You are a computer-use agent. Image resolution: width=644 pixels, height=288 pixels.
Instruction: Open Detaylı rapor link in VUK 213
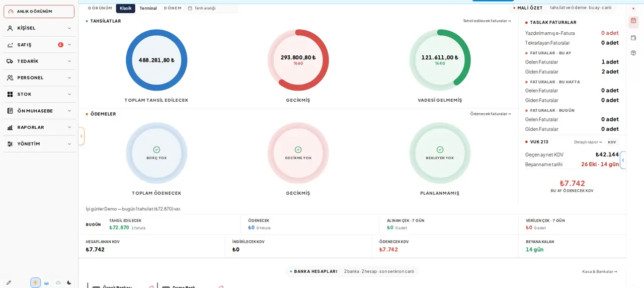coord(588,142)
